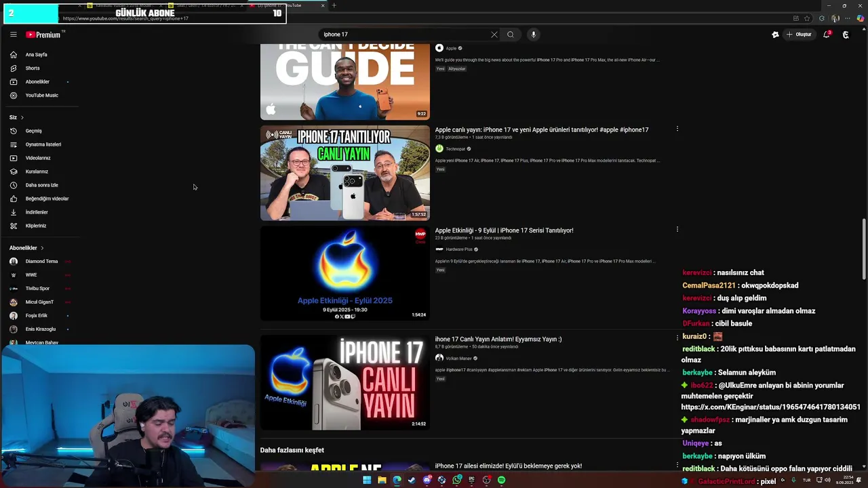Open the Apple Etkinliği Eylül 2025 thumbnail

coord(345,273)
